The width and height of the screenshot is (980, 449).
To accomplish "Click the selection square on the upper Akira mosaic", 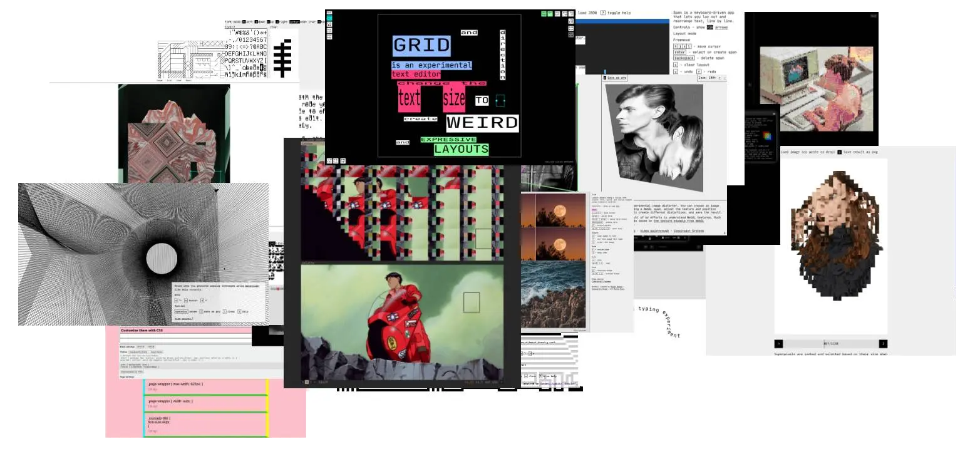I will click(x=484, y=239).
